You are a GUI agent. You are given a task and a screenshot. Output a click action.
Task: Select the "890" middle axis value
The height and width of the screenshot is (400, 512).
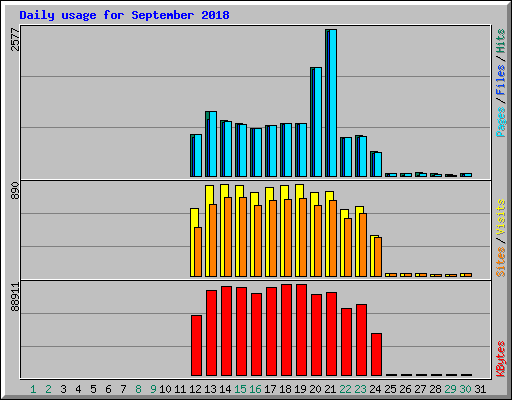tap(15, 191)
